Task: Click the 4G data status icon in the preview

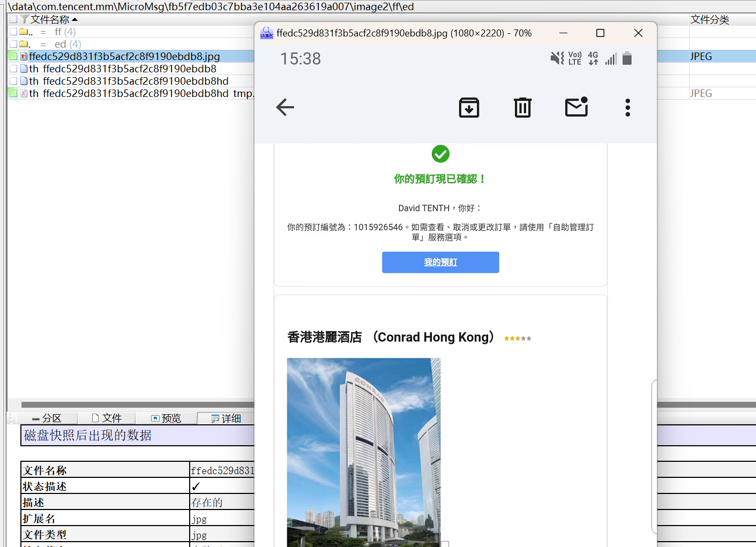Action: click(x=593, y=58)
